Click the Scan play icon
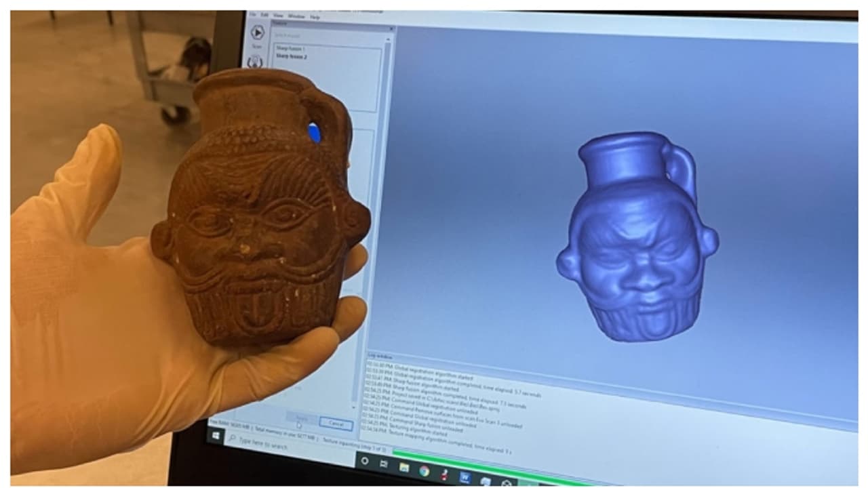The height and width of the screenshot is (488, 868). [x=257, y=33]
